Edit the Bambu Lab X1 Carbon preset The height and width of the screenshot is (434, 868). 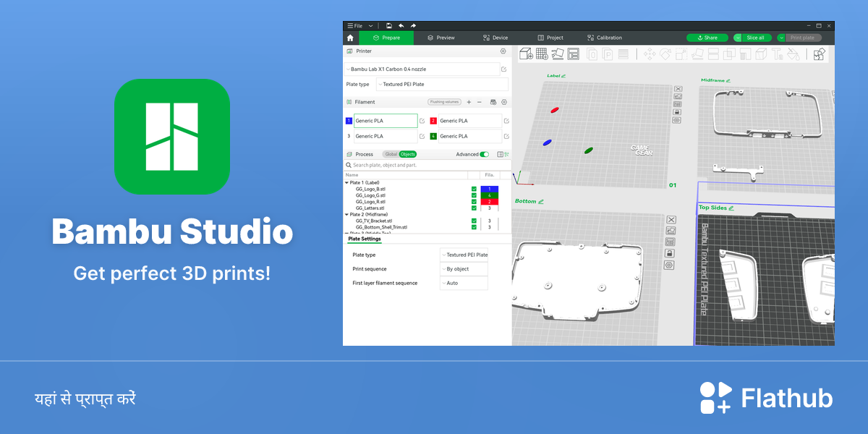tap(504, 69)
